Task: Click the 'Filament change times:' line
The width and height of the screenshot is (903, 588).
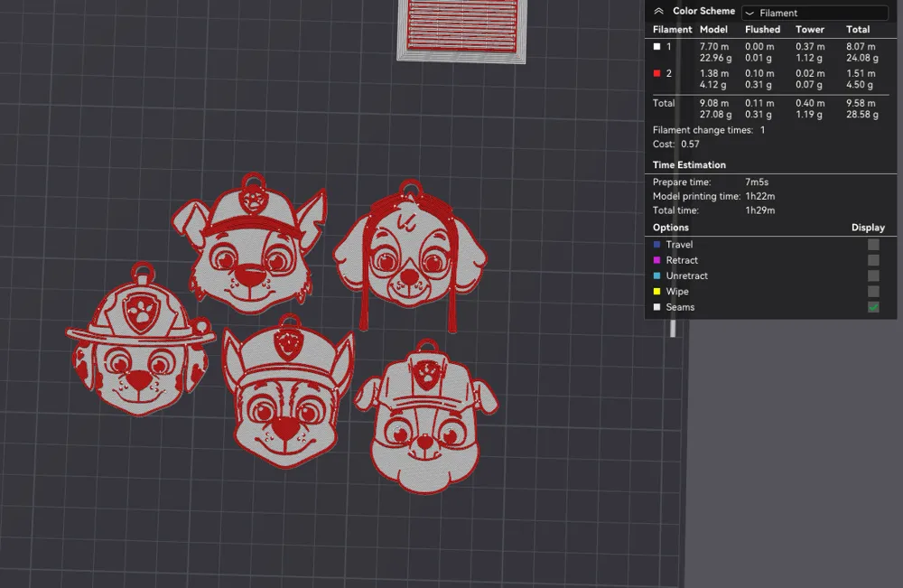Action: [709, 130]
